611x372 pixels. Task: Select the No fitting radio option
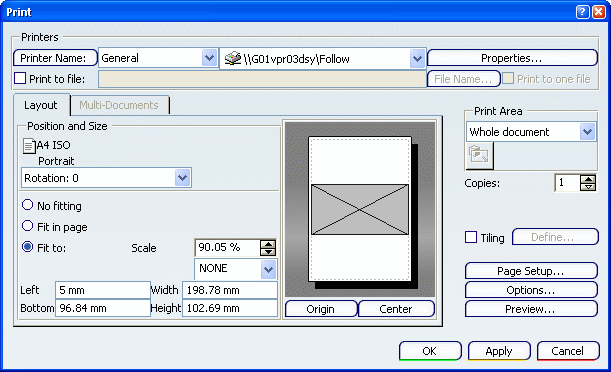(x=27, y=205)
